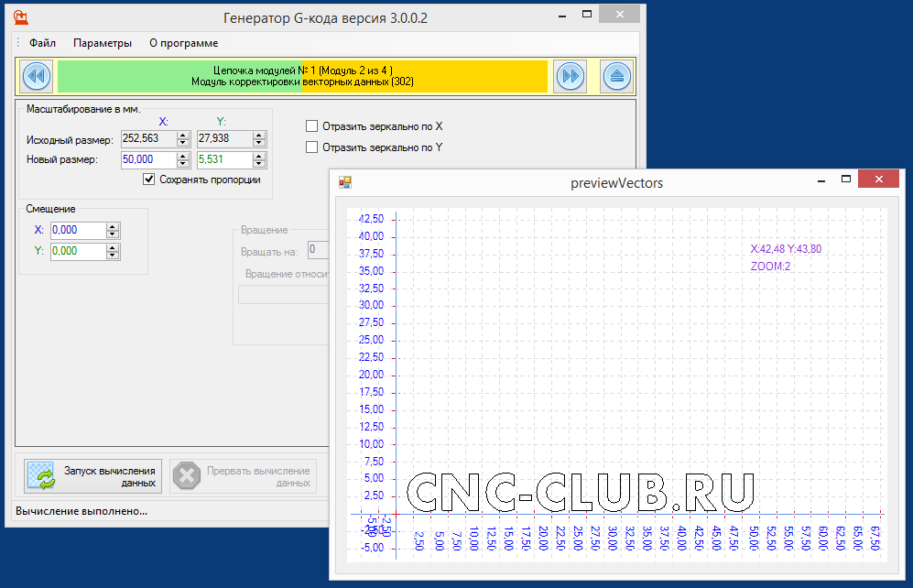Minimize the previewVectors window
The image size is (913, 588).
821,181
